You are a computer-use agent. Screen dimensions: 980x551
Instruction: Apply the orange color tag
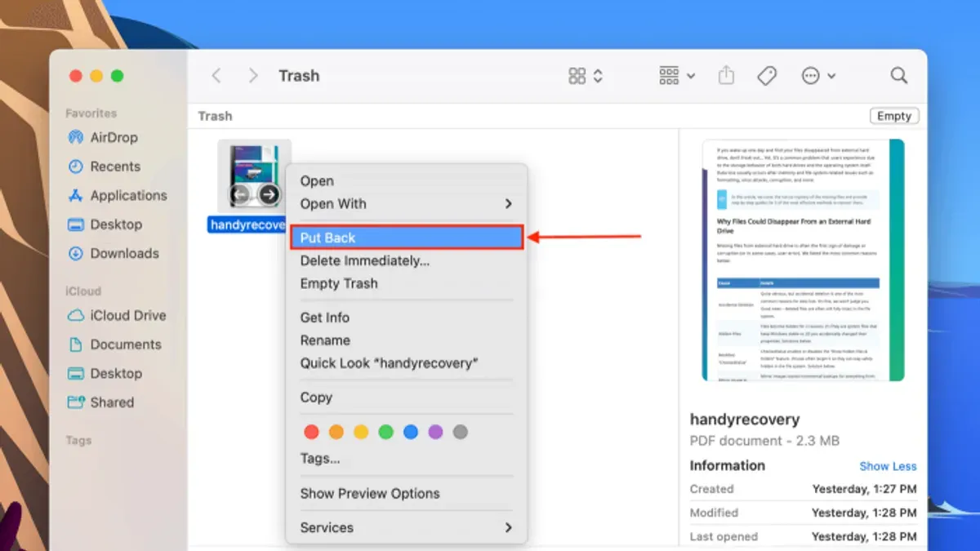(336, 432)
